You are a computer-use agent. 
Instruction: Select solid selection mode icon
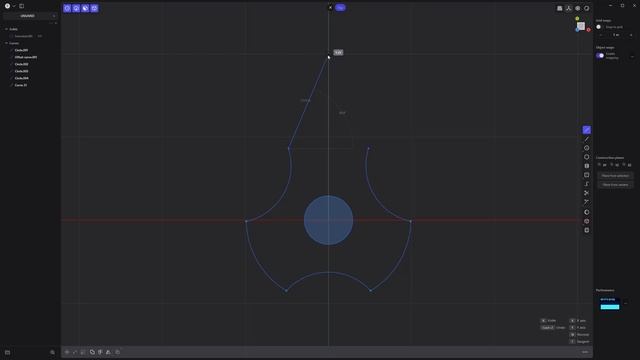(94, 8)
